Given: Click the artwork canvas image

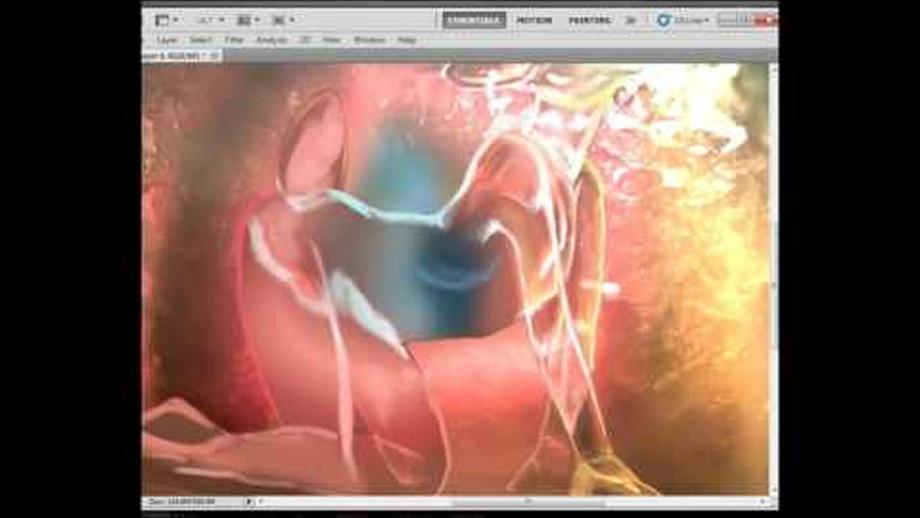Looking at the screenshot, I should coord(455,279).
